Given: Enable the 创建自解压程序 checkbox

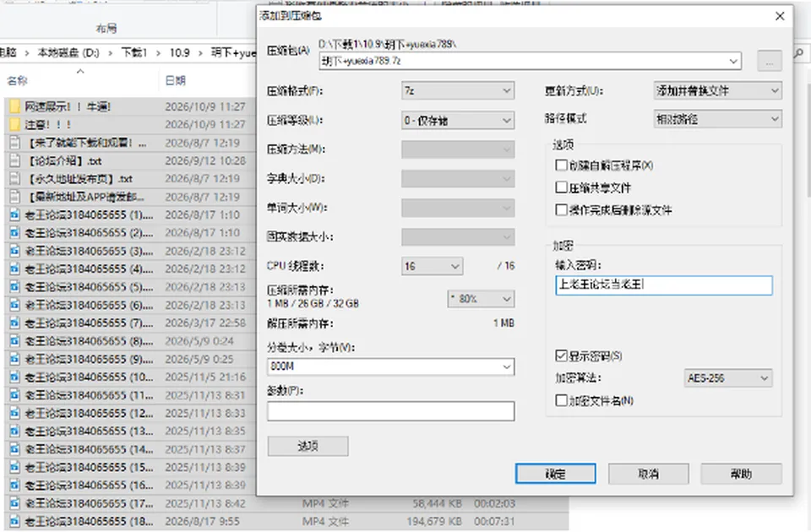Looking at the screenshot, I should point(561,165).
